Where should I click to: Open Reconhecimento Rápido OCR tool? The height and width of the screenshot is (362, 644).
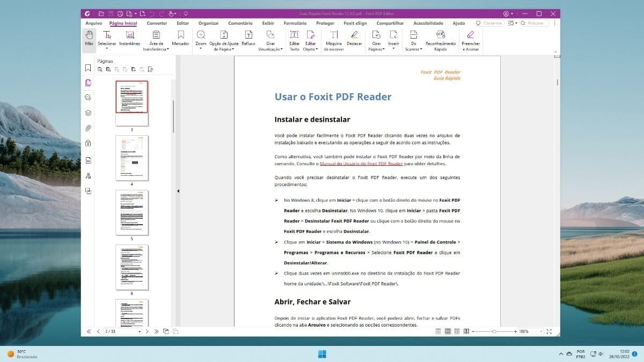tap(441, 40)
